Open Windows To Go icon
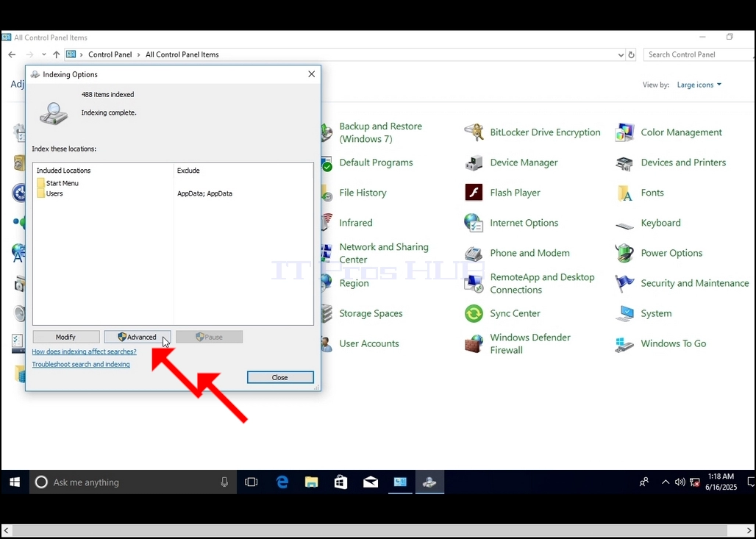Viewport: 756px width, 539px height. (624, 343)
